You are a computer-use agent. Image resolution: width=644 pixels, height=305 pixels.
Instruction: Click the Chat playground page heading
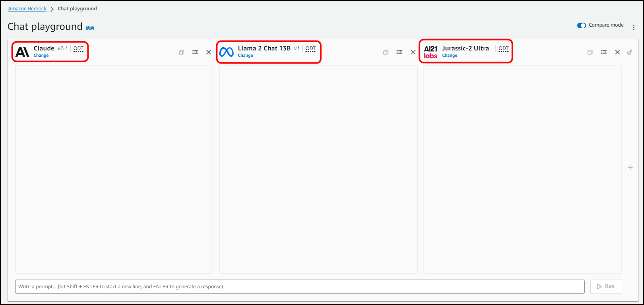click(x=45, y=27)
